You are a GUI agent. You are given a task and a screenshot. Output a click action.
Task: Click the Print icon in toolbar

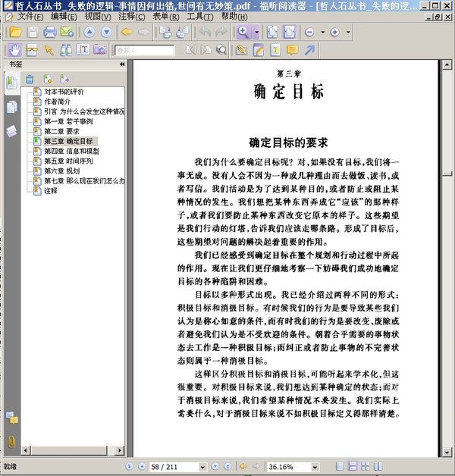pos(50,32)
